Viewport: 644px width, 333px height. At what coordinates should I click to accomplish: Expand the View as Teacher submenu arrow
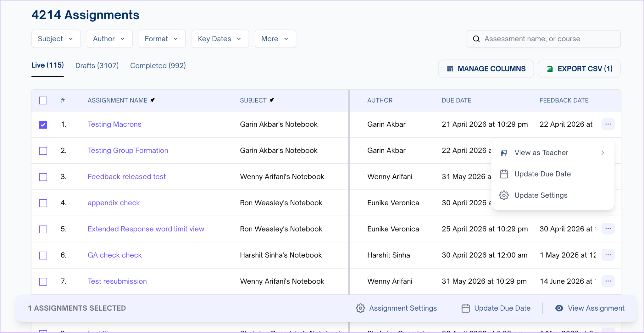coord(602,153)
